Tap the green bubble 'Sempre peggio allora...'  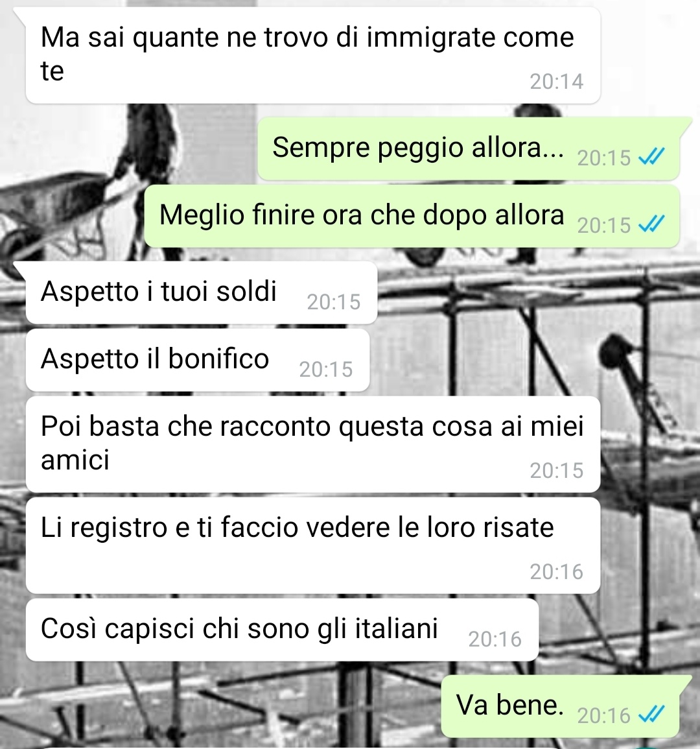point(469,149)
